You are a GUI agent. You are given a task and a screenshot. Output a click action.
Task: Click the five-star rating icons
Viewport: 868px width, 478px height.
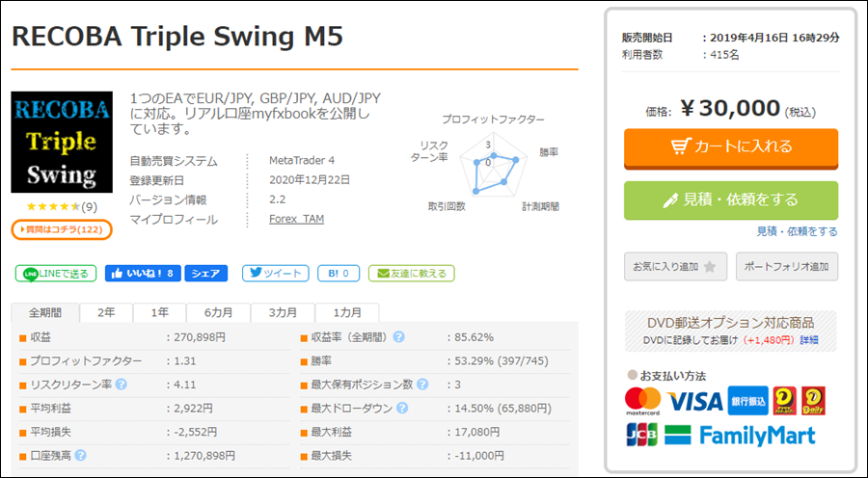tap(53, 207)
